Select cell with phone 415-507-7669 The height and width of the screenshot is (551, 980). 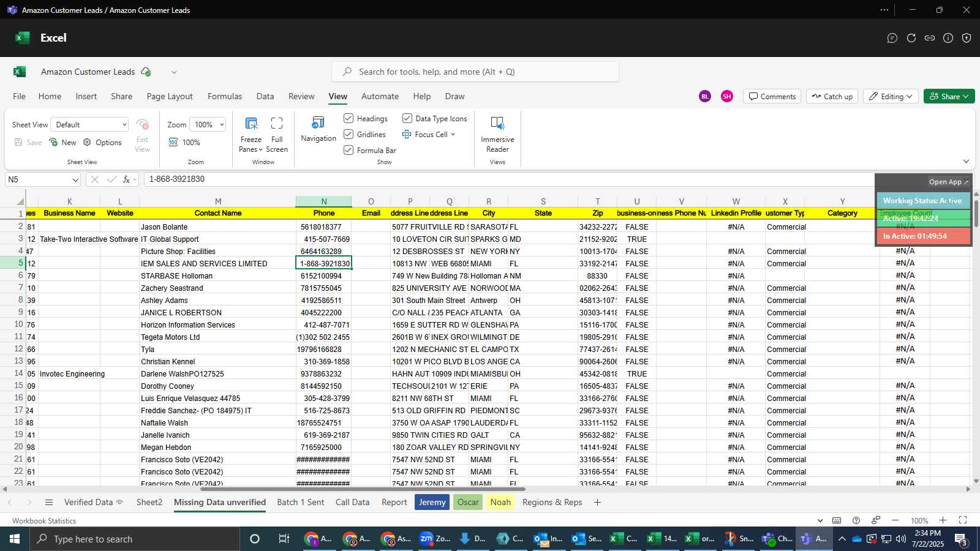[x=323, y=239]
